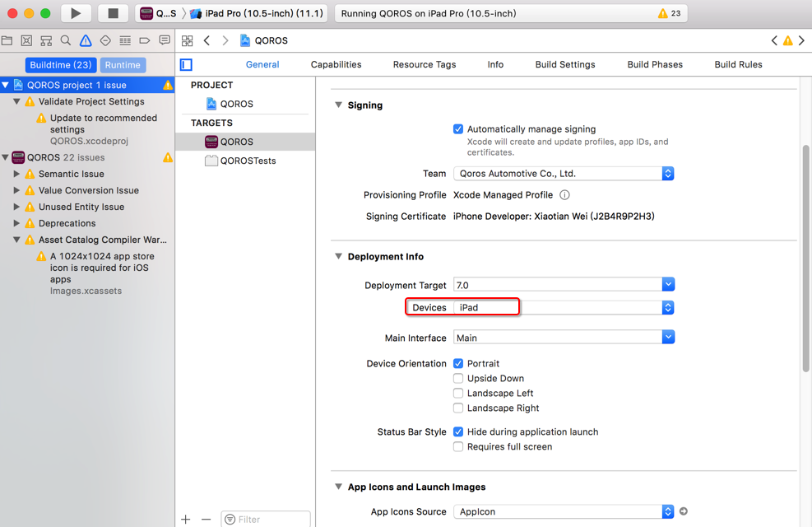Collapse the Deployment Info section

point(338,257)
